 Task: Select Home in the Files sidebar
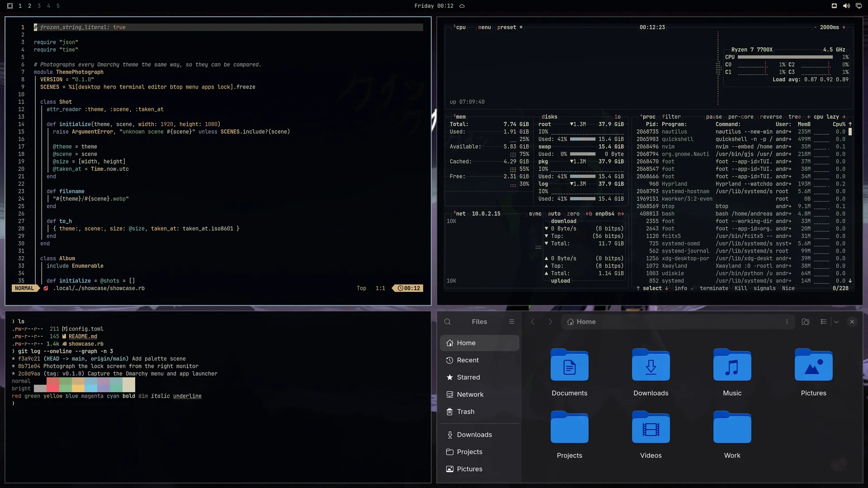click(480, 343)
